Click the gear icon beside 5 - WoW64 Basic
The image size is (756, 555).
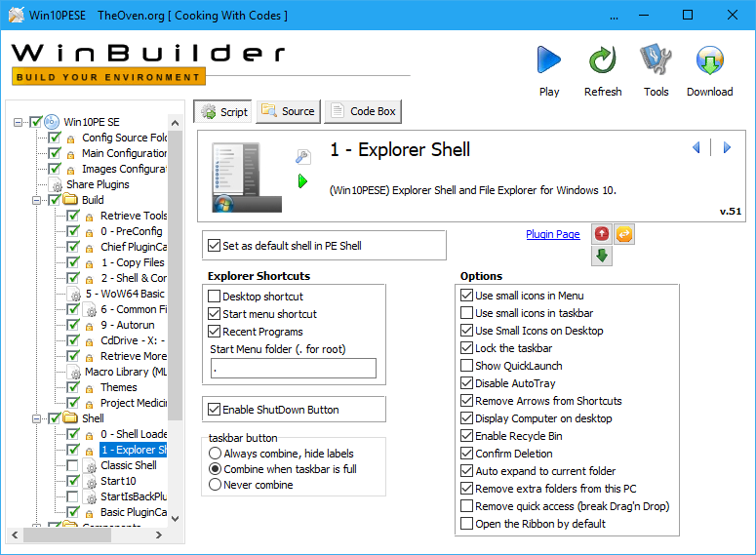[75, 295]
